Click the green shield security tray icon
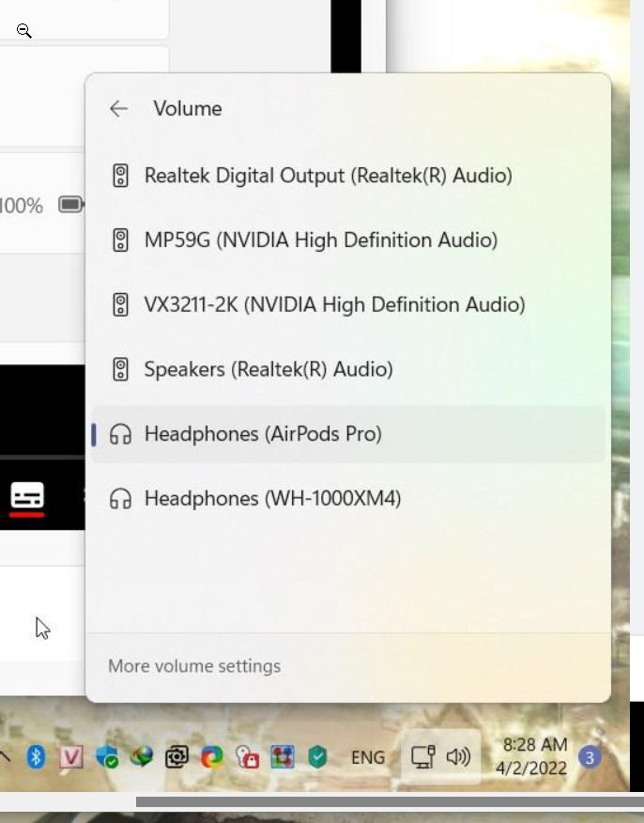 tap(318, 756)
